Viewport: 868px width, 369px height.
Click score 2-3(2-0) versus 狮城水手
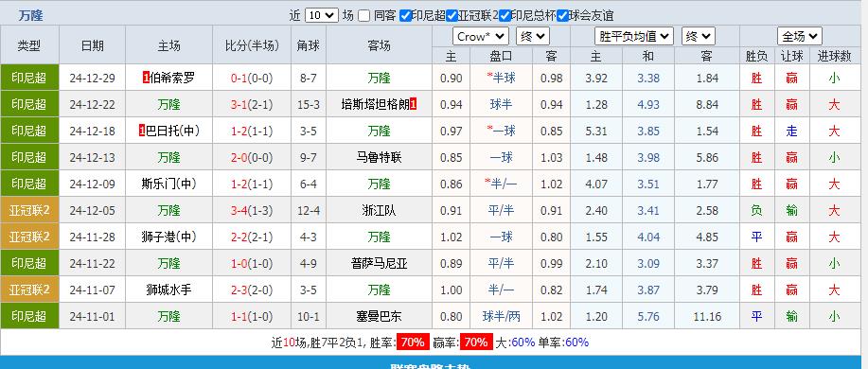252,290
